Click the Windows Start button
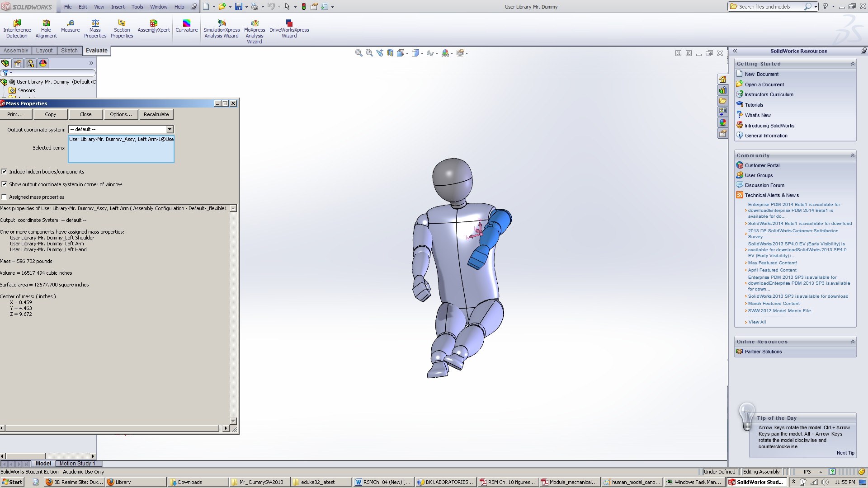This screenshot has height=488, width=868. (12, 482)
